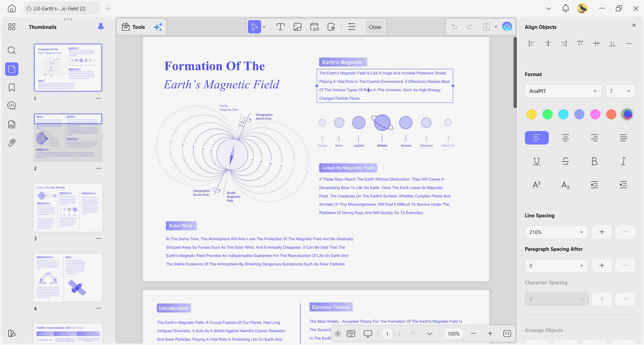This screenshot has width=644, height=345.
Task: Open the attachments paperclip icon
Action: [x=12, y=143]
